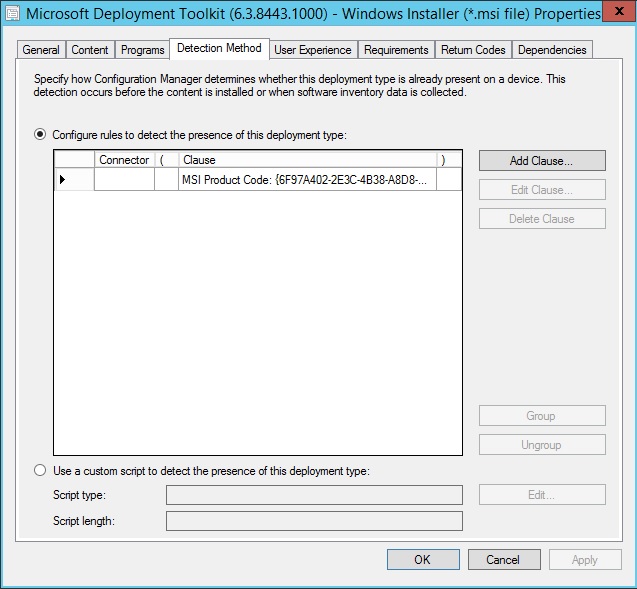The image size is (637, 589).
Task: Click the Add Clause button
Action: pos(541,161)
